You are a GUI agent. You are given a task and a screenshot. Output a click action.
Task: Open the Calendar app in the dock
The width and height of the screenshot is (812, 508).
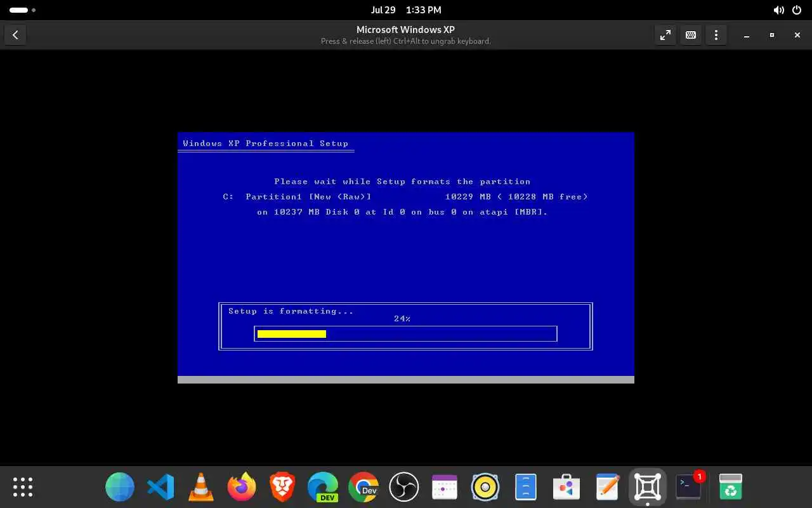click(x=445, y=487)
